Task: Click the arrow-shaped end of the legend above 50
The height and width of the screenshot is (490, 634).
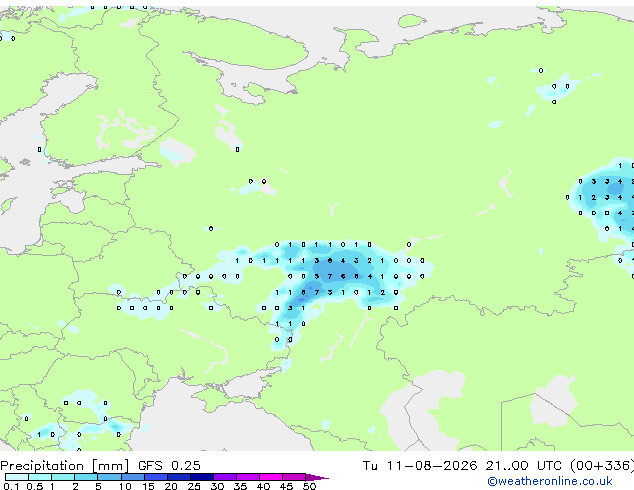Action: [x=317, y=477]
